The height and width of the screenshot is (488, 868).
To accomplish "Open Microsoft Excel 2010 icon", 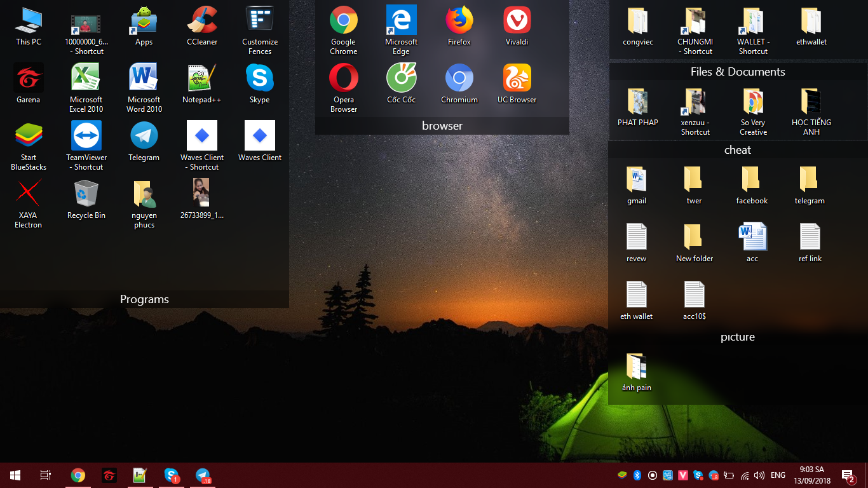I will click(x=86, y=88).
